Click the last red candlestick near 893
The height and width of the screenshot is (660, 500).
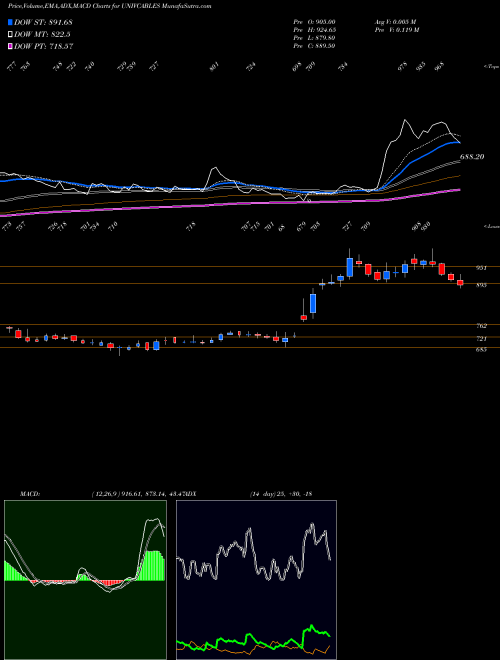pos(460,283)
